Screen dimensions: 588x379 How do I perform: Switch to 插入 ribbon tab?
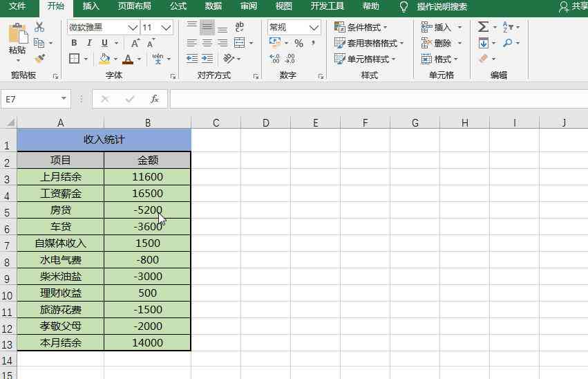91,6
